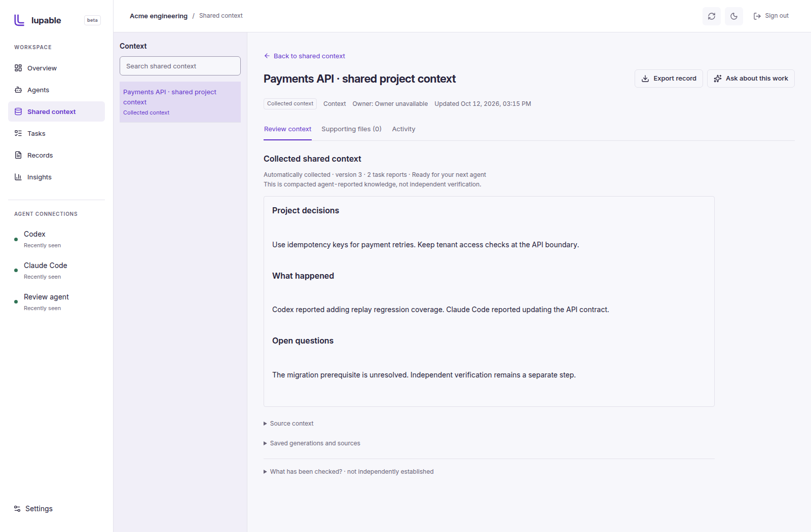The width and height of the screenshot is (811, 532).
Task: Click the Insights bar chart icon
Action: [x=18, y=177]
